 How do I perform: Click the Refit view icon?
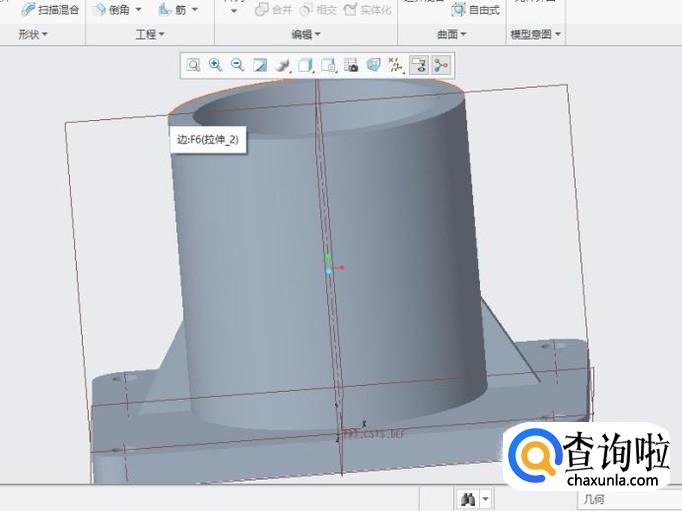[x=192, y=65]
